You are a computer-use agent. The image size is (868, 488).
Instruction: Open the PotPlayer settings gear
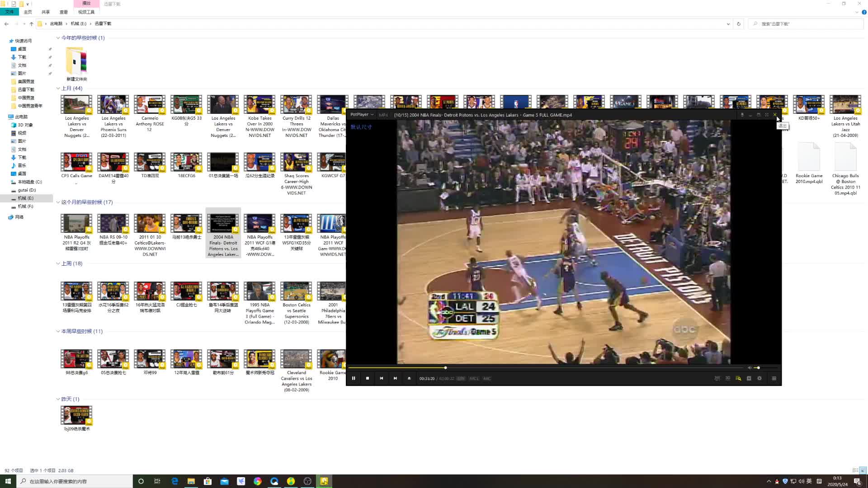click(759, 379)
